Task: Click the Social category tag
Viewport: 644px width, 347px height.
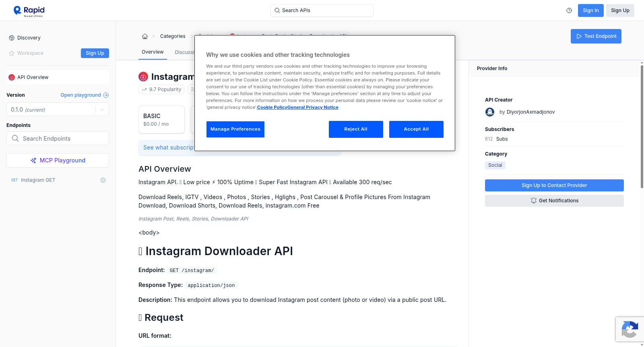Action: [x=495, y=165]
